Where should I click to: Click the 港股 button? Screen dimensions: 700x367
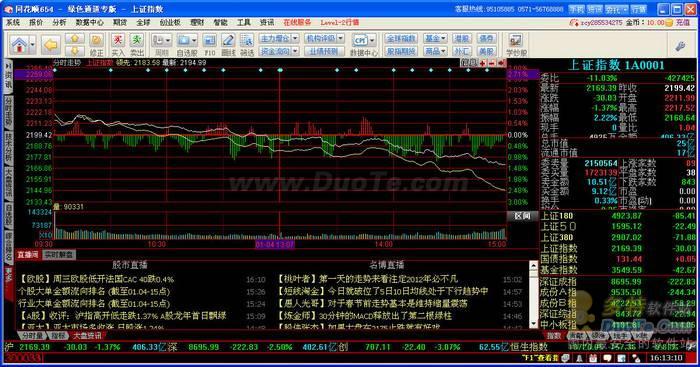pyautogui.click(x=462, y=39)
